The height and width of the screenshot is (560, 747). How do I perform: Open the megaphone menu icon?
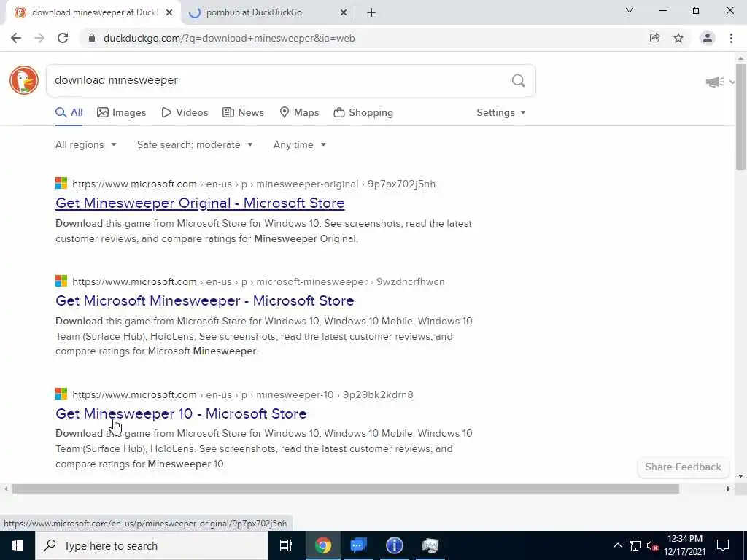pos(715,82)
